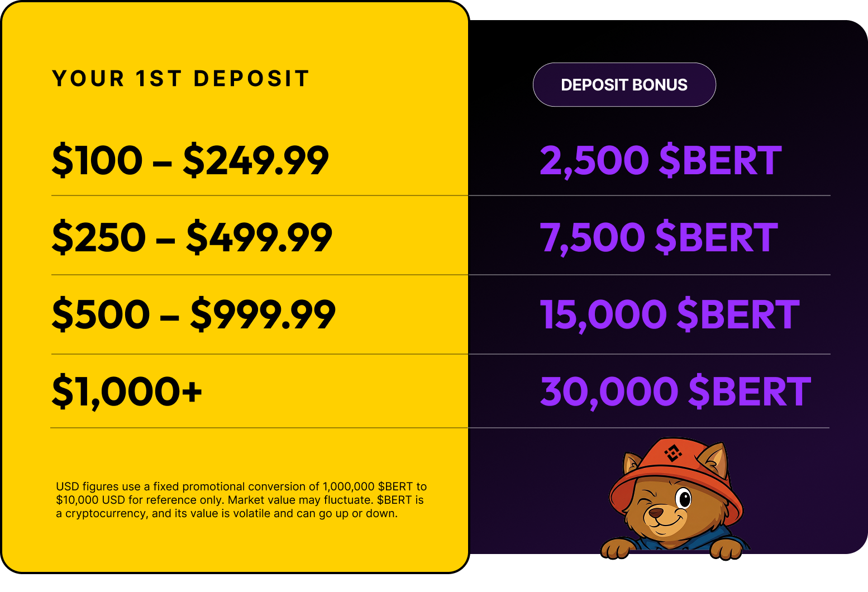Click the YOUR 1ST DEPOSIT heading
This screenshot has height=592, width=868.
pos(181,79)
